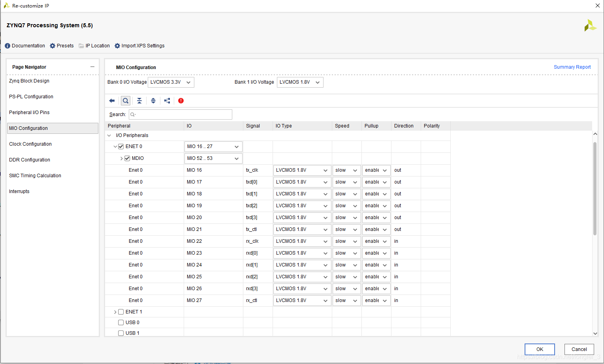This screenshot has width=604, height=364.
Task: Open Clock Configuration page
Action: (x=30, y=144)
